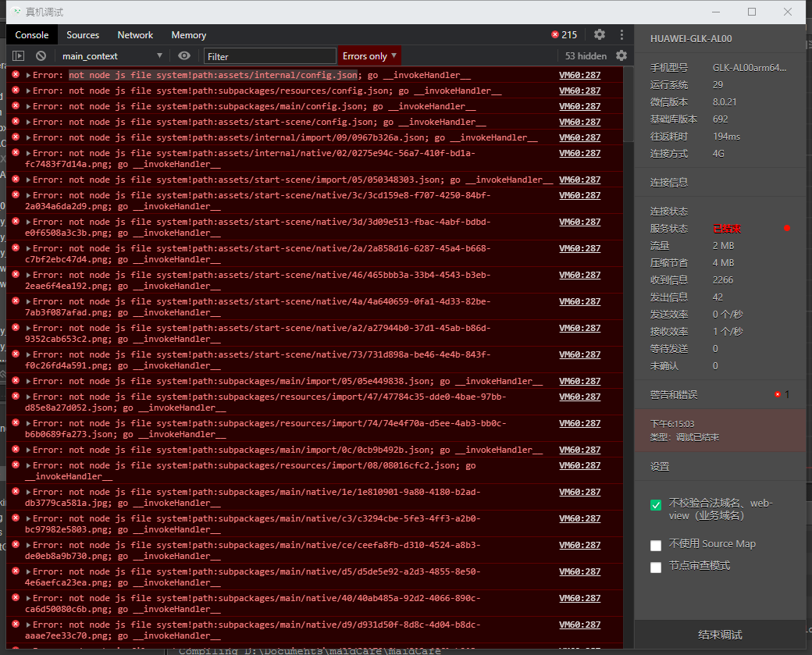The image size is (812, 655).
Task: Enable the 节点审查模式 checkbox
Action: coord(656,567)
